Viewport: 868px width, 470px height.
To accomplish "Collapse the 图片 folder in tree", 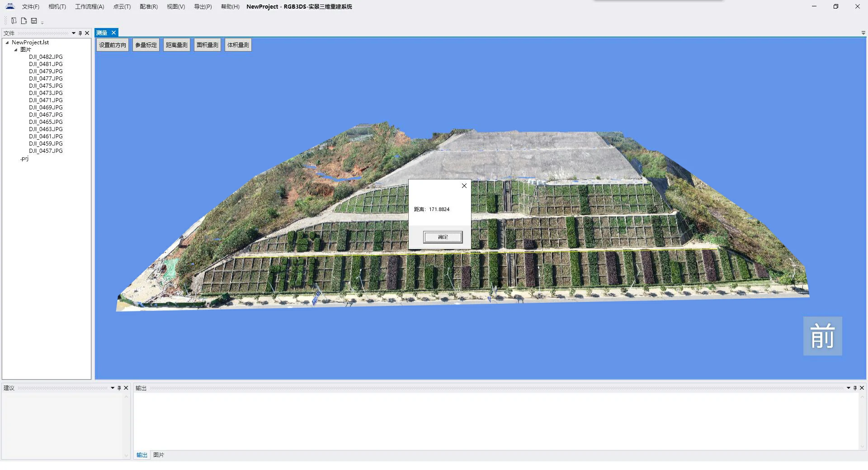I will (x=16, y=50).
